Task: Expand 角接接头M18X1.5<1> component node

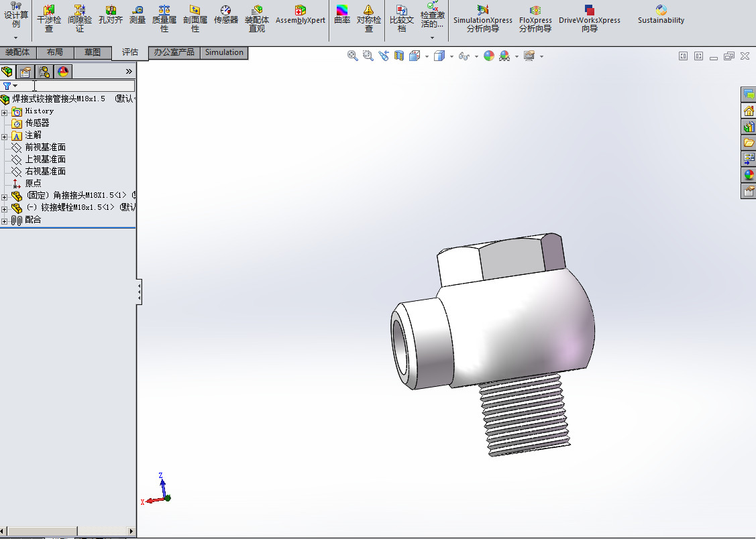Action: 4,197
